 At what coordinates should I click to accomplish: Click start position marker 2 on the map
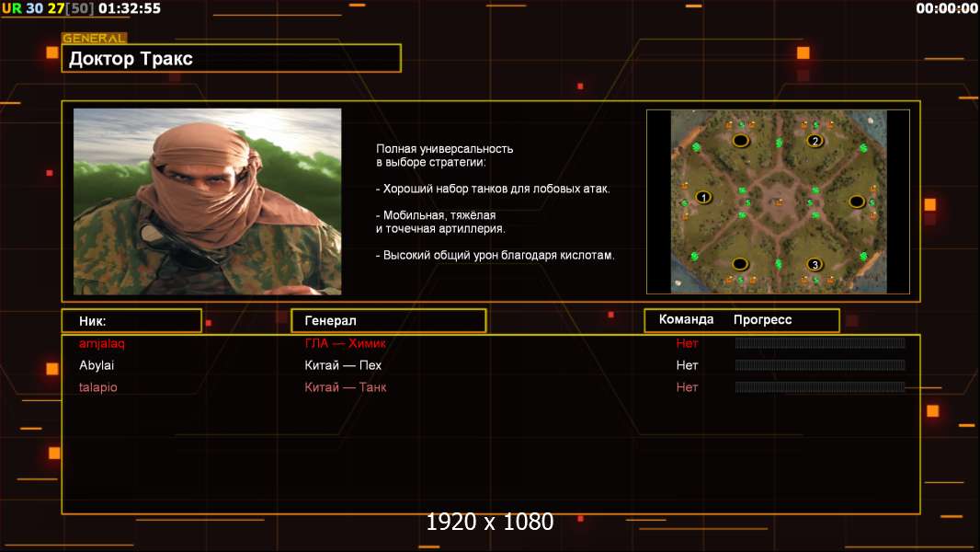point(814,141)
